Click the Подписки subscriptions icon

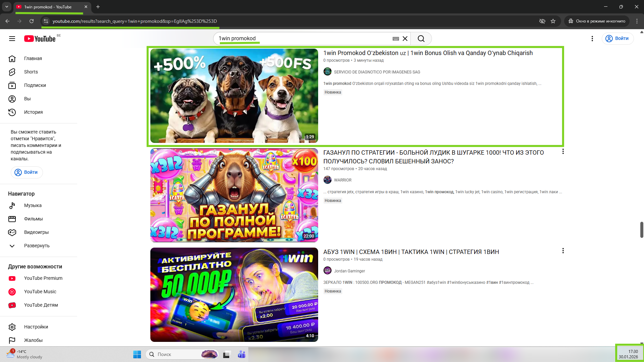12,85
